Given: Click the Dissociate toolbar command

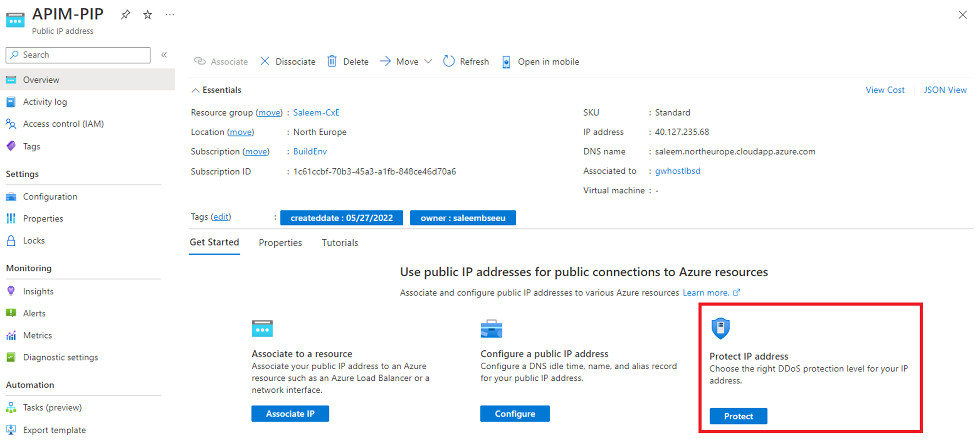Looking at the screenshot, I should (x=287, y=61).
